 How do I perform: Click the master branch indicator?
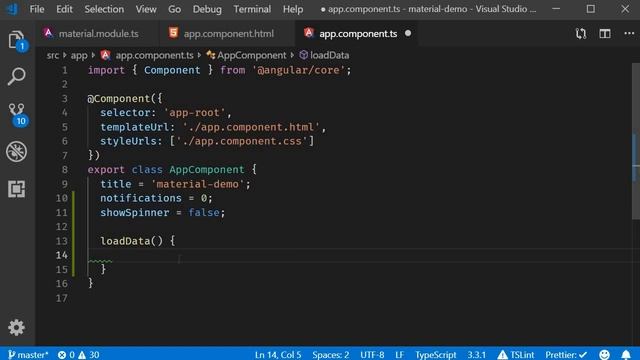coord(28,355)
